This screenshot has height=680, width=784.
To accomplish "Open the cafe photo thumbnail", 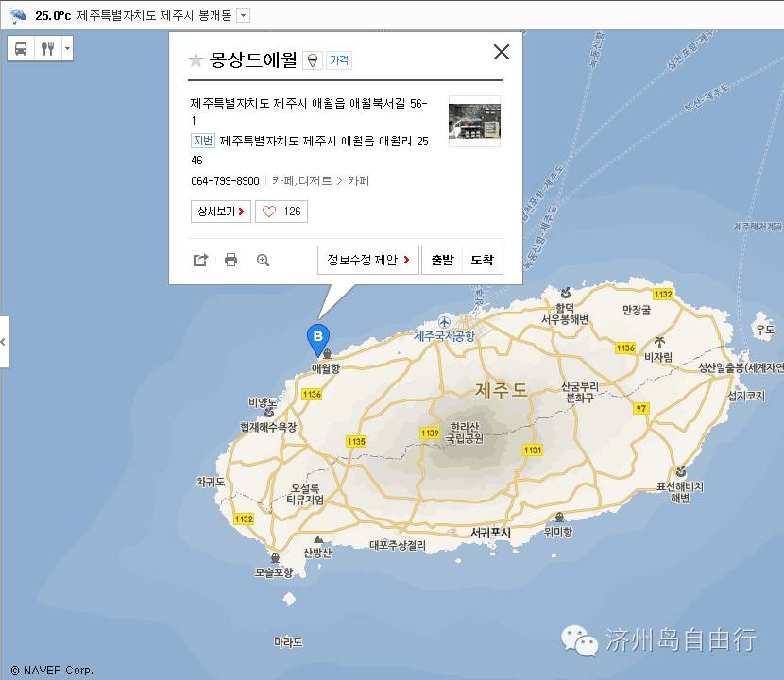I will pyautogui.click(x=474, y=121).
